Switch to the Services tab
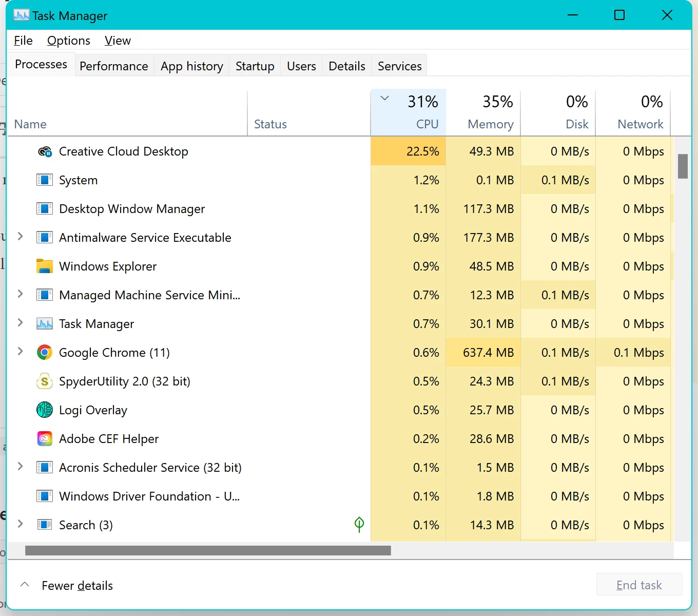This screenshot has height=616, width=698. point(400,66)
